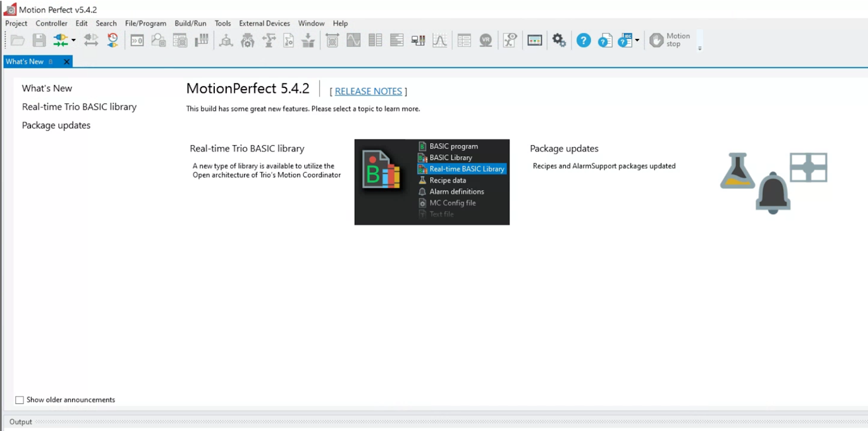Click the Disconnect plug toolbar icon
Viewport: 868px width, 431px height.
point(91,40)
